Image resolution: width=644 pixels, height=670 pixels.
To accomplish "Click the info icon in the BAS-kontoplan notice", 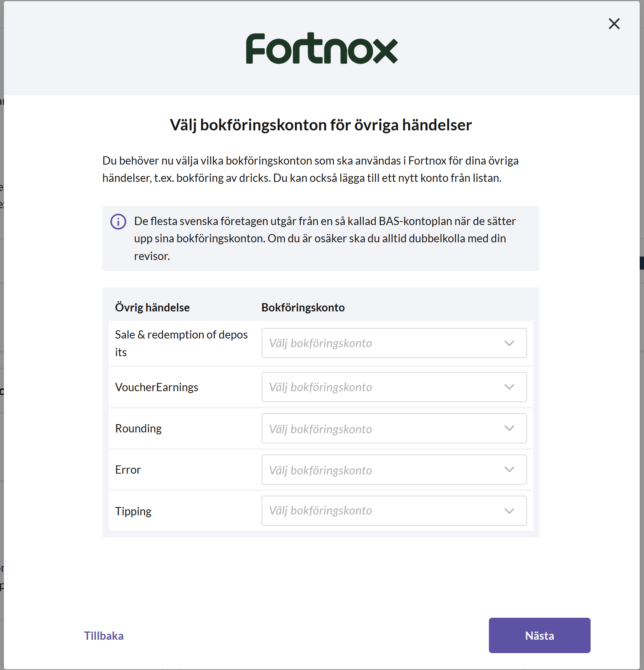I will click(x=118, y=222).
